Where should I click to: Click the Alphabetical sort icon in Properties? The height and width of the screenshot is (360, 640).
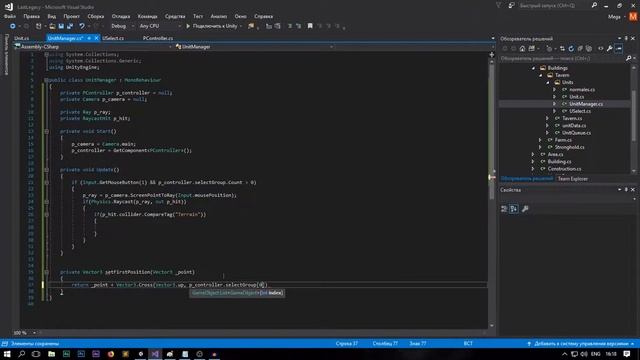point(514,209)
